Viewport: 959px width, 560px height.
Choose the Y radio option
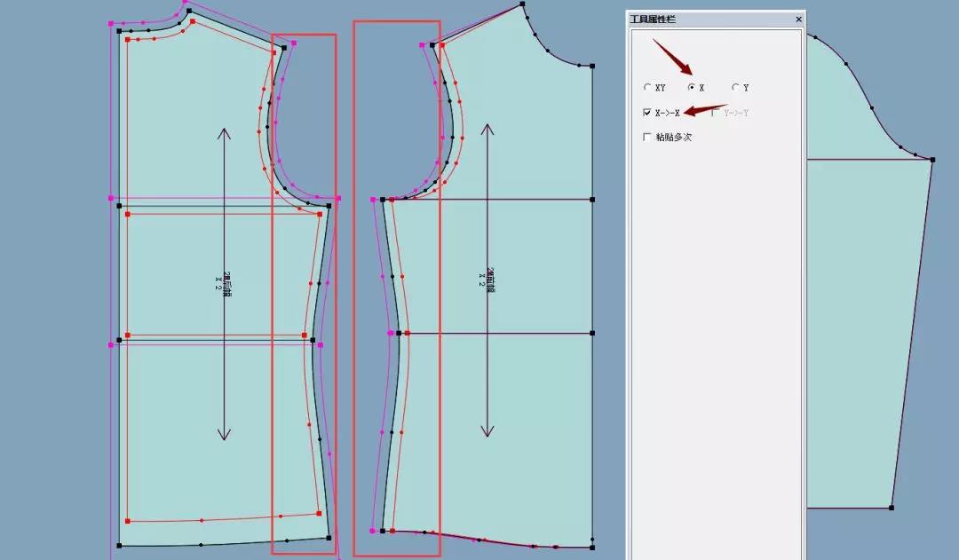tap(736, 88)
